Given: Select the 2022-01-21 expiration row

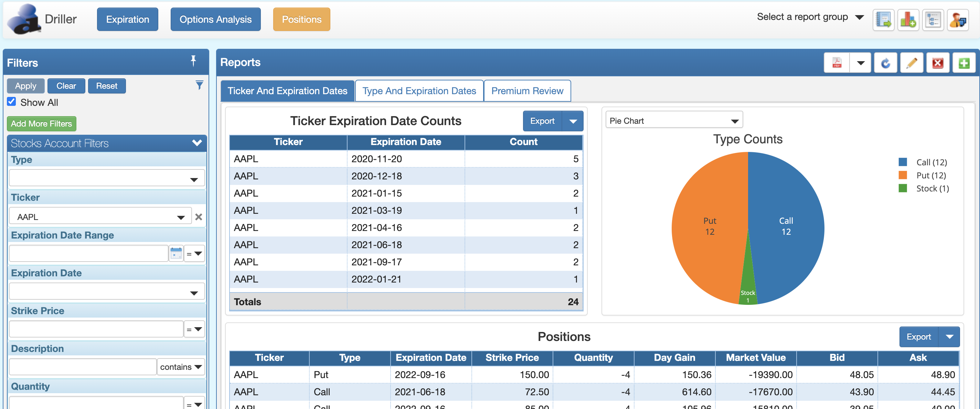Looking at the screenshot, I should pyautogui.click(x=406, y=279).
